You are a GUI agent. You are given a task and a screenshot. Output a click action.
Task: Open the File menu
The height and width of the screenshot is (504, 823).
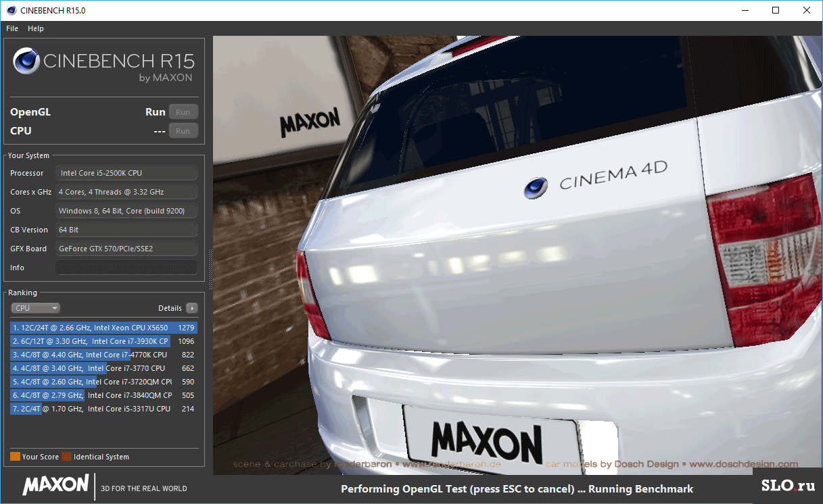coord(12,28)
